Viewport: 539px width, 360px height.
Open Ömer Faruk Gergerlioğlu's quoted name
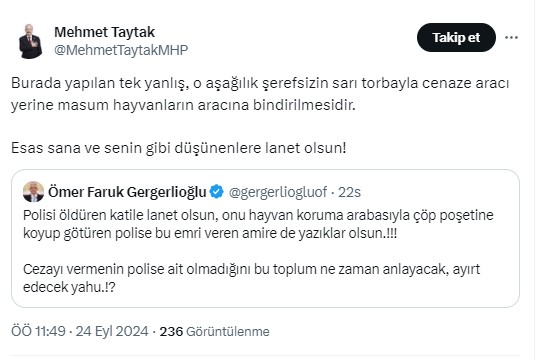(127, 192)
